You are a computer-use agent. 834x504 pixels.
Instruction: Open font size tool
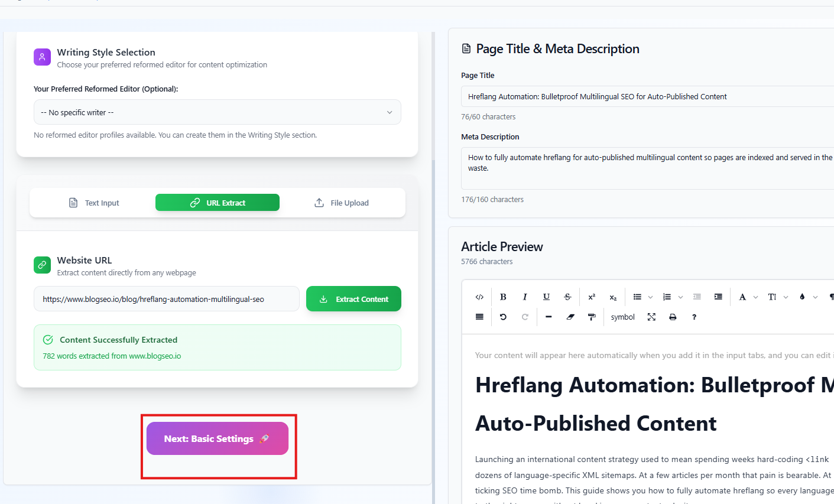(772, 297)
